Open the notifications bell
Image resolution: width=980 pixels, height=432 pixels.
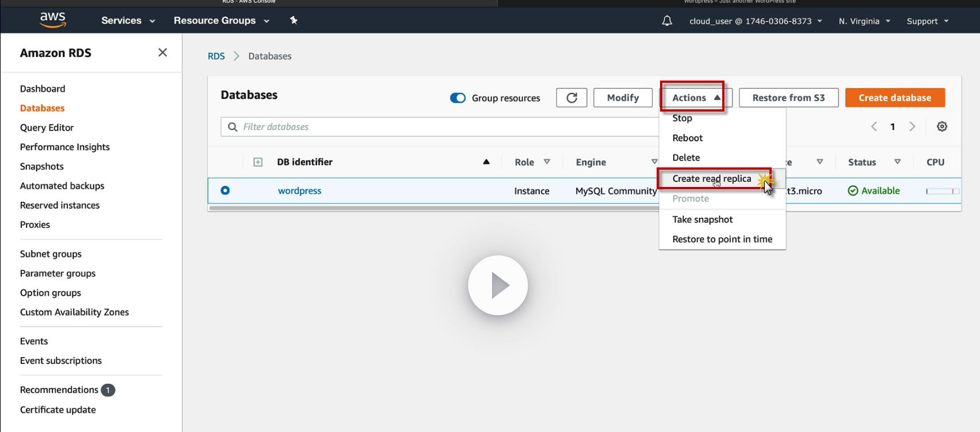point(667,21)
